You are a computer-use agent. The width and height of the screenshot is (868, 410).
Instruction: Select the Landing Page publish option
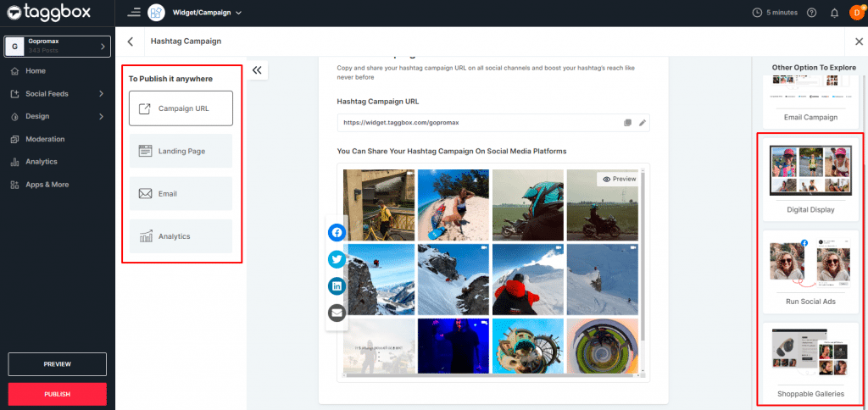pos(181,151)
